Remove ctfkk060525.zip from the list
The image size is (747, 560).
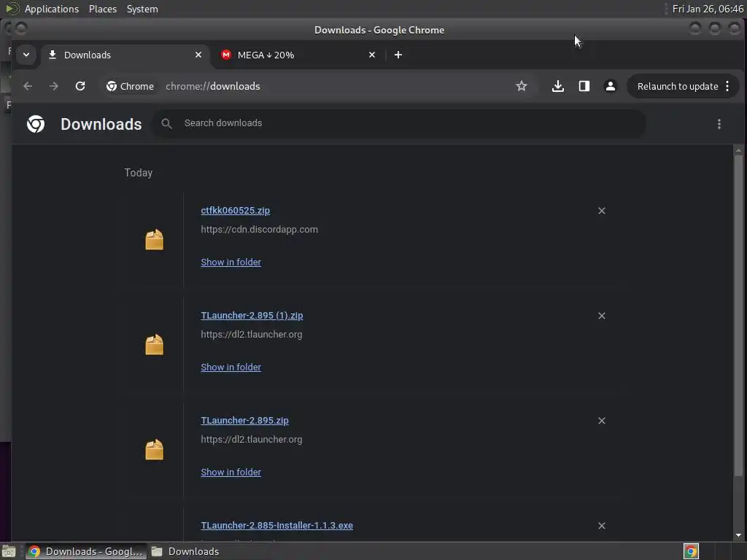[602, 211]
